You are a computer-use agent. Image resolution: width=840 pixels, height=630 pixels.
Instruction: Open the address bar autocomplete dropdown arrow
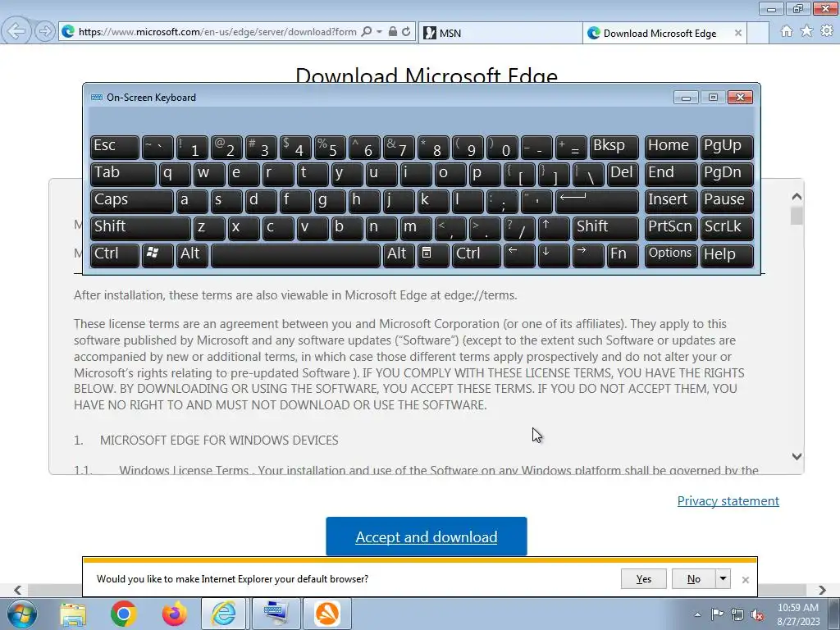[x=379, y=32]
